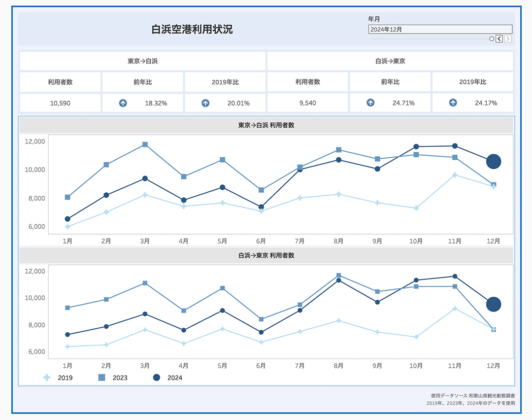Click up-arrow icon beside 20.01%

pyautogui.click(x=206, y=103)
